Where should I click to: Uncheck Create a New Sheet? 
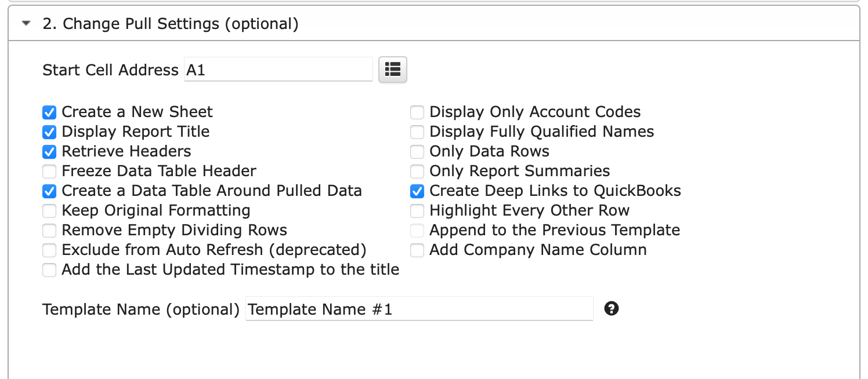click(49, 112)
